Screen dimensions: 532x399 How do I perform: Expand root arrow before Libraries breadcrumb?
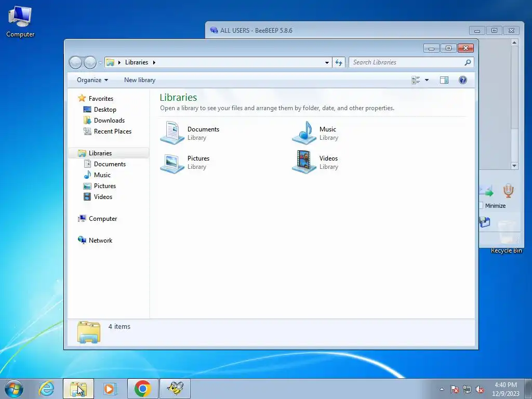pyautogui.click(x=119, y=62)
